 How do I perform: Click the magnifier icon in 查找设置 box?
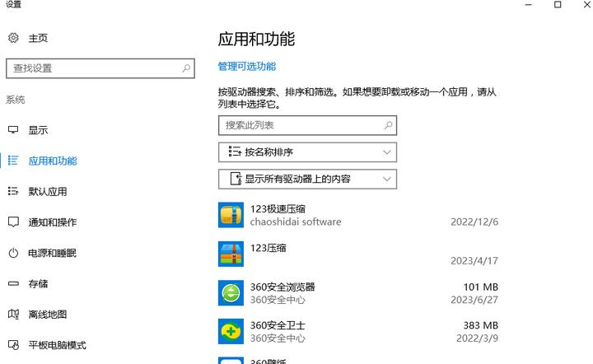pos(186,68)
